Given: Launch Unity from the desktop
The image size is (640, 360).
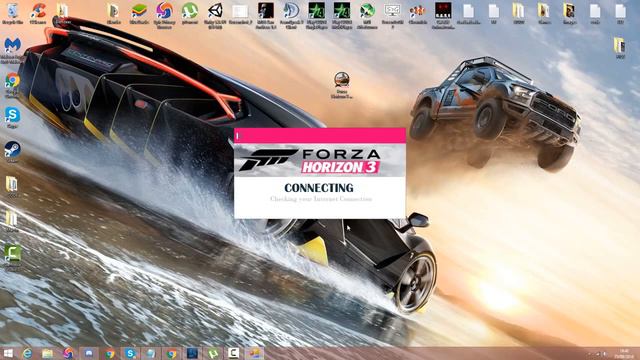Looking at the screenshot, I should pos(215,16).
